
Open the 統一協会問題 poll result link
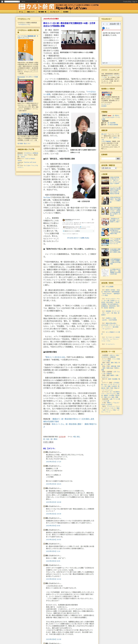coord(111,123)
